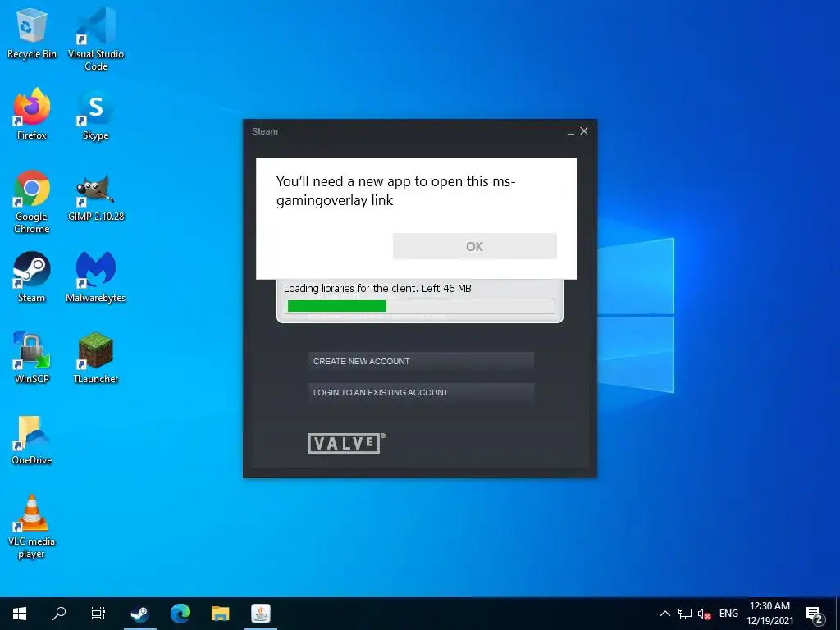Select the Malwarebytes desktop icon

[x=96, y=277]
